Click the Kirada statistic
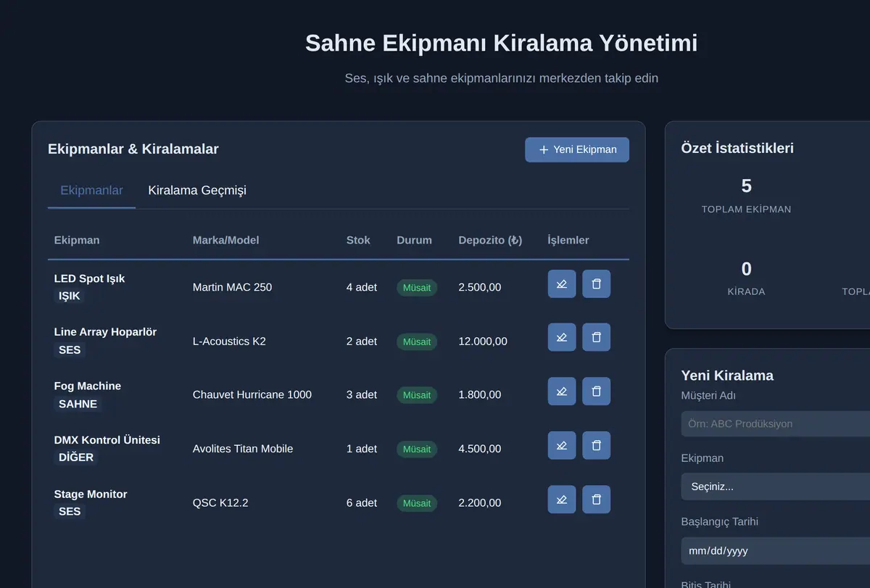 coord(746,278)
